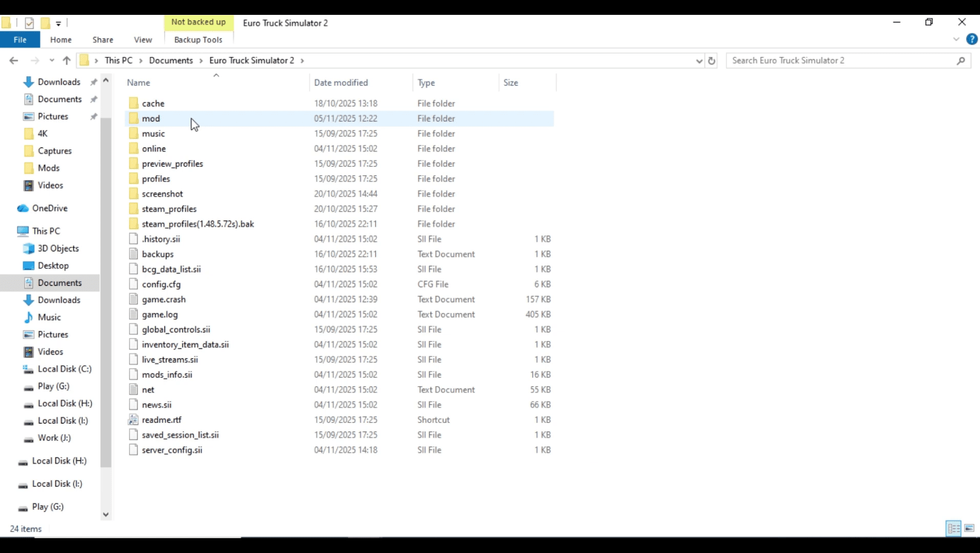
Task: Navigate up one folder level with up arrow
Action: tap(66, 60)
